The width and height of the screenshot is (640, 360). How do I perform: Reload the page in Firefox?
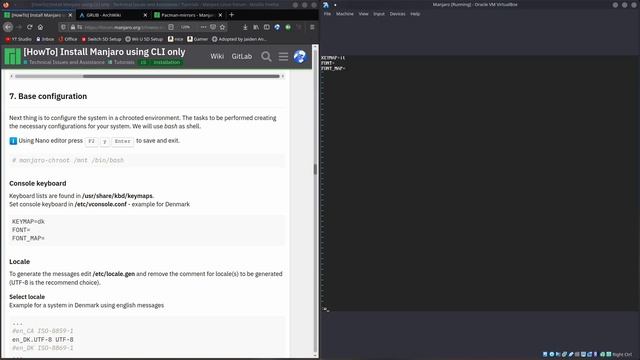[29, 27]
